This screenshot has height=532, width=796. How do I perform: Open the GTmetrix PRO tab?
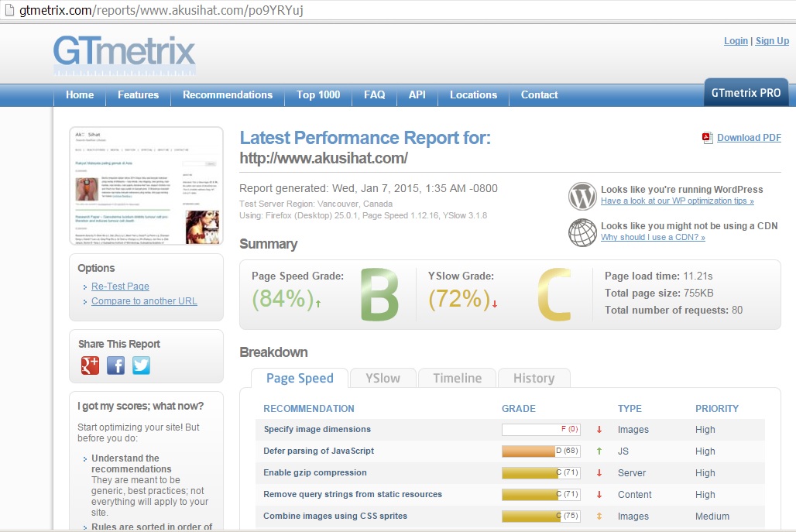(746, 93)
